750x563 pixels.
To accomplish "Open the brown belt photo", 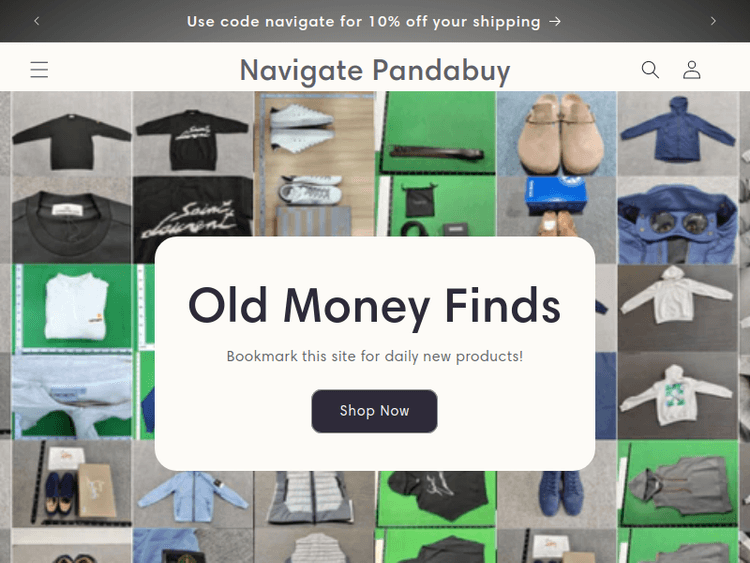I will click(x=436, y=133).
